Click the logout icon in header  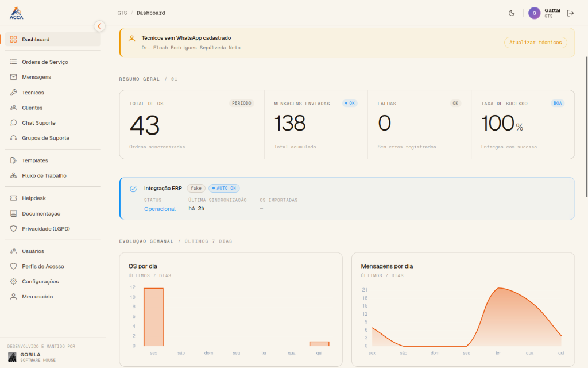click(x=570, y=13)
